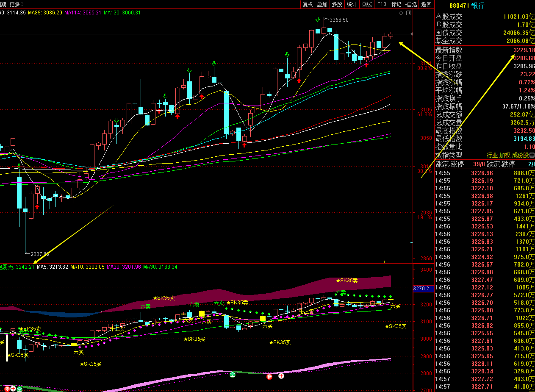The height and width of the screenshot is (392, 535).
Task: Select the 行业 index type link
Action: pos(492,156)
